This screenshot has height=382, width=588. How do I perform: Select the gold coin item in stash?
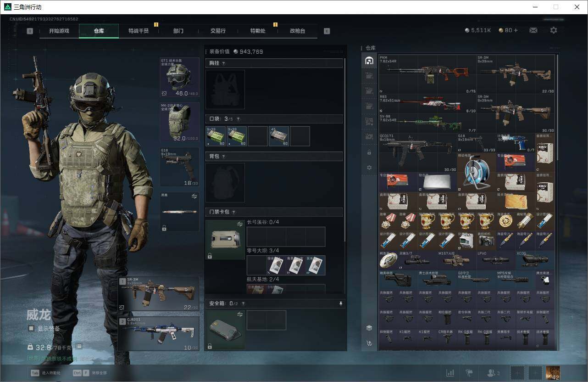[x=506, y=221]
